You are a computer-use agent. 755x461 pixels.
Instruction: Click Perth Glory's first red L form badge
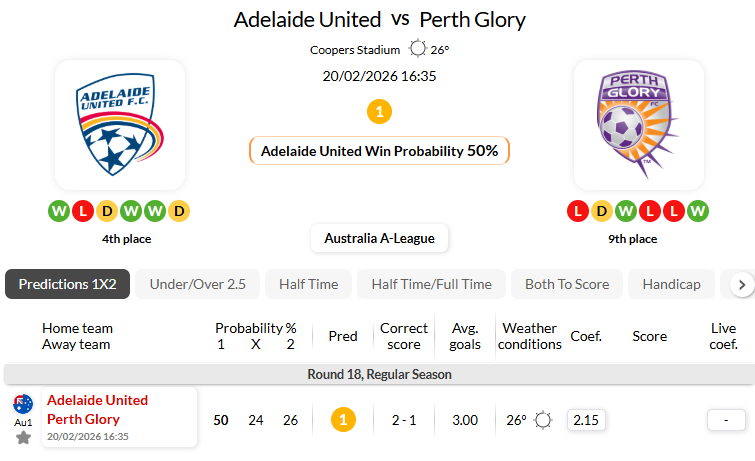pyautogui.click(x=577, y=211)
